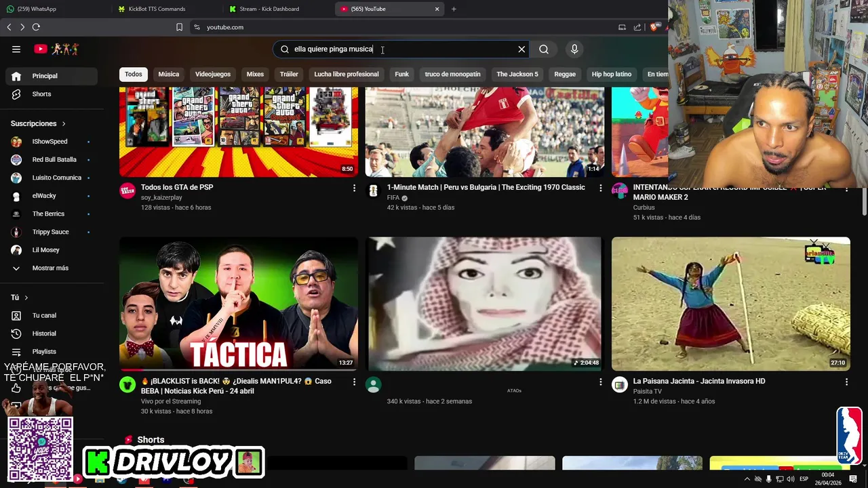Open elWacky subscription
The width and height of the screenshot is (868, 488).
(x=52, y=196)
